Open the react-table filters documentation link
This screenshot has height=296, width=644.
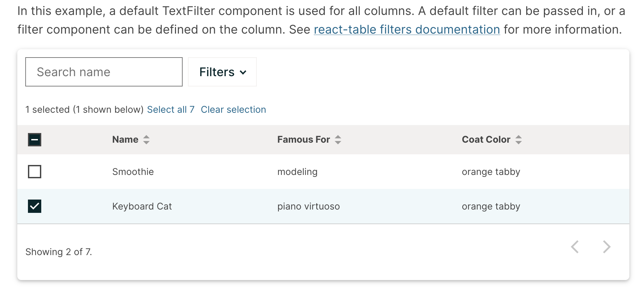pyautogui.click(x=406, y=30)
